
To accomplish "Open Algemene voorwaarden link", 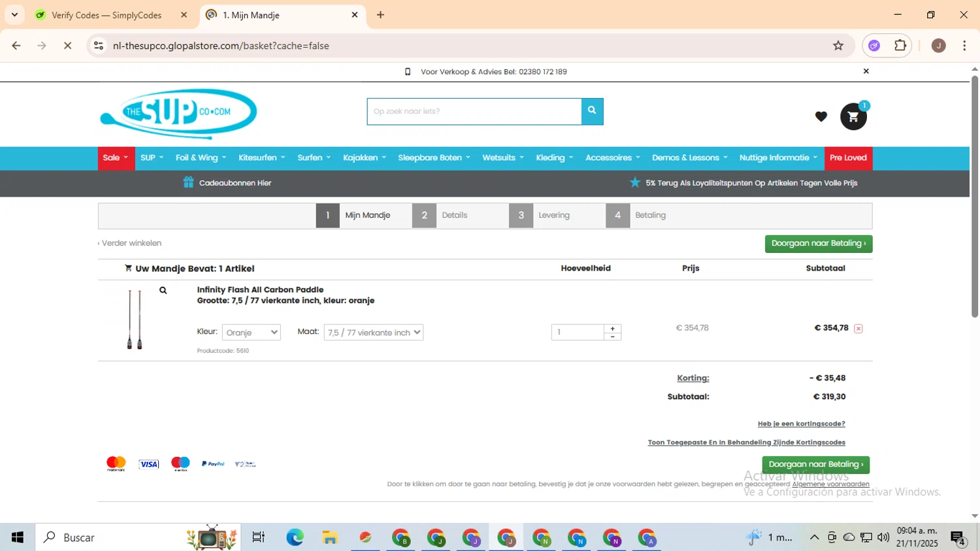I will coord(830,484).
